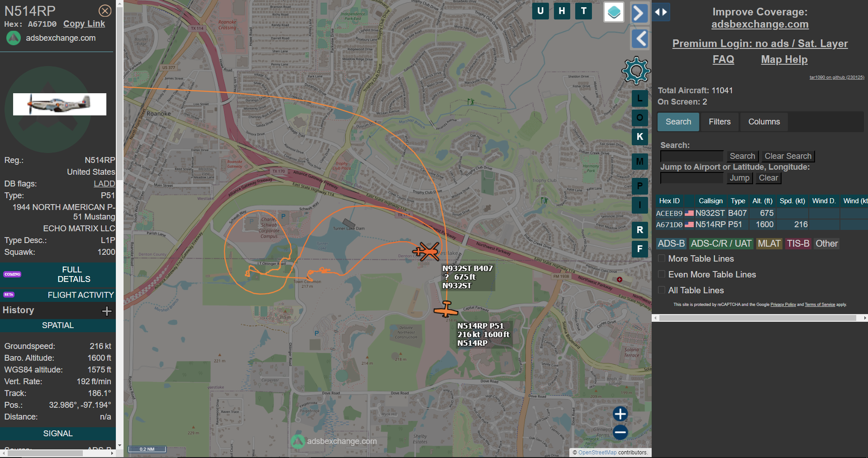Screen dimensions: 868x458
Task: Click the U map button
Action: [x=540, y=11]
